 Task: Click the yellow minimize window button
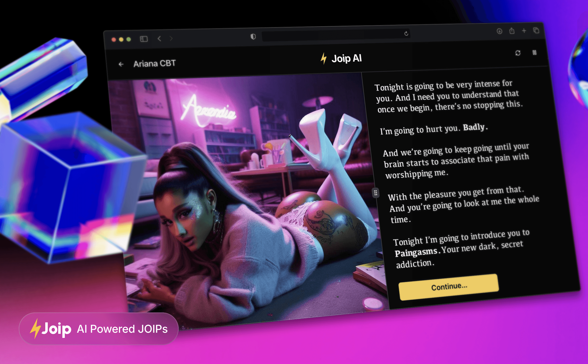[x=121, y=40]
